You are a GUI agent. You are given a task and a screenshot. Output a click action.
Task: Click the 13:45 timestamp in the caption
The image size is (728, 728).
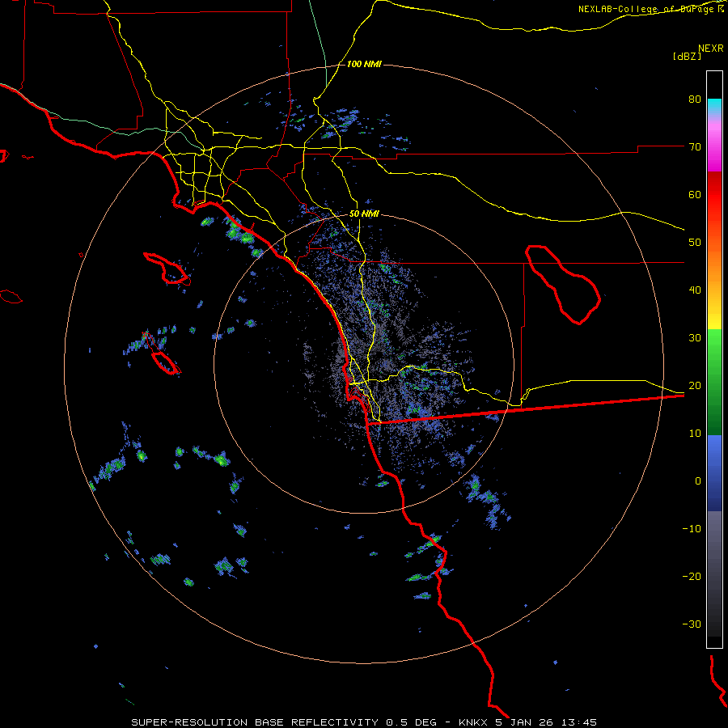tap(579, 722)
